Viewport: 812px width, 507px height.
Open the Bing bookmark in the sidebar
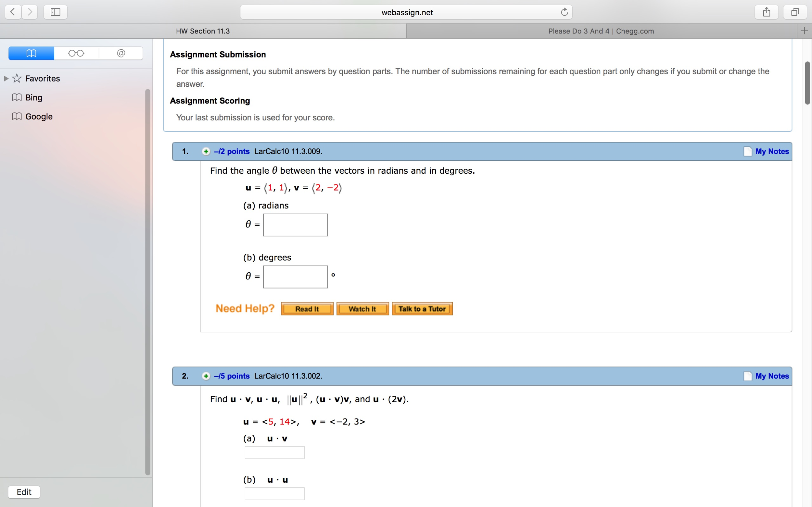click(x=33, y=97)
